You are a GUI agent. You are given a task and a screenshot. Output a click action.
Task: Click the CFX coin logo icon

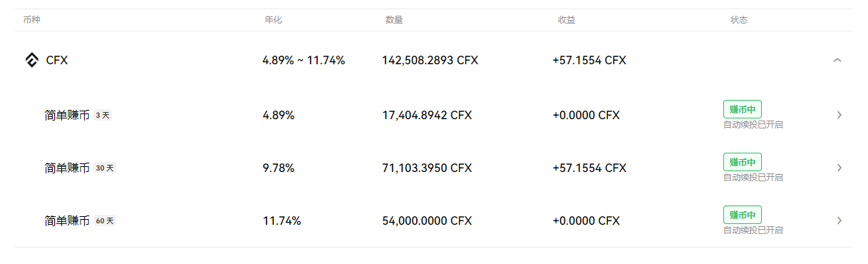tap(31, 61)
